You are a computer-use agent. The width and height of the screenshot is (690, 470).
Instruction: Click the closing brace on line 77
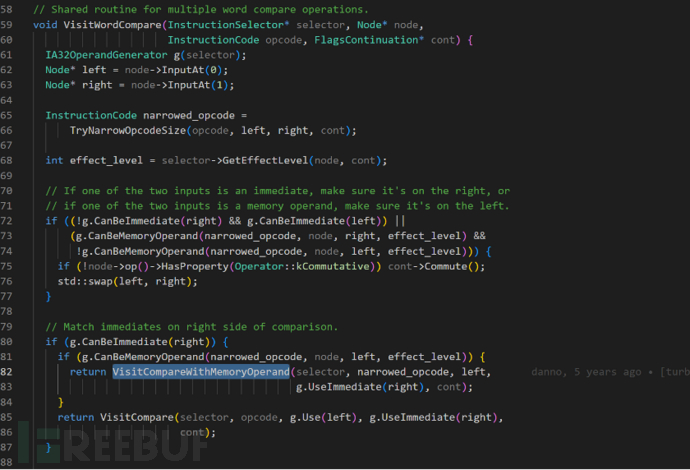[x=48, y=297]
